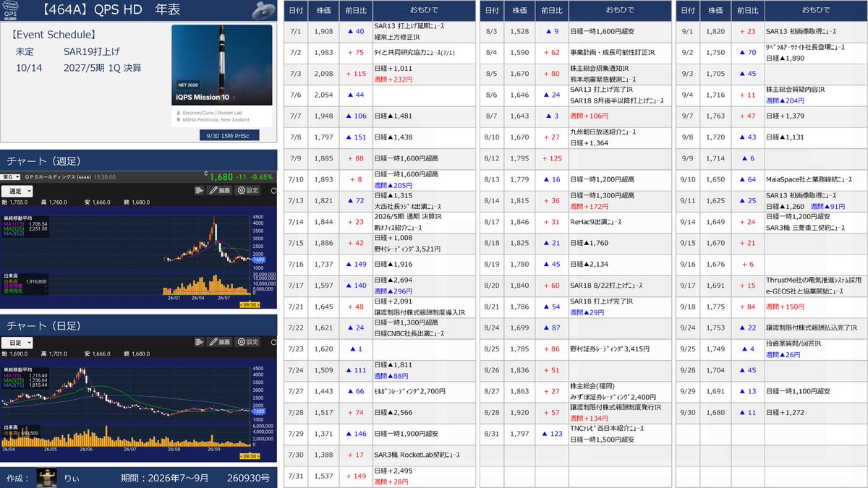Open the 日足 timeframe dropdown
868x488 pixels.
click(17, 343)
